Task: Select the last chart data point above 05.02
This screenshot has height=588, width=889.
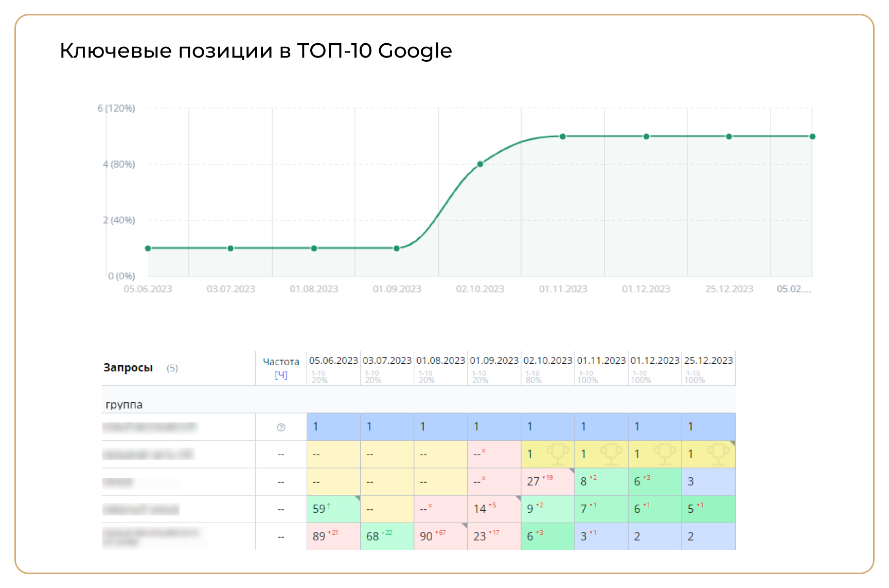Action: coord(812,136)
